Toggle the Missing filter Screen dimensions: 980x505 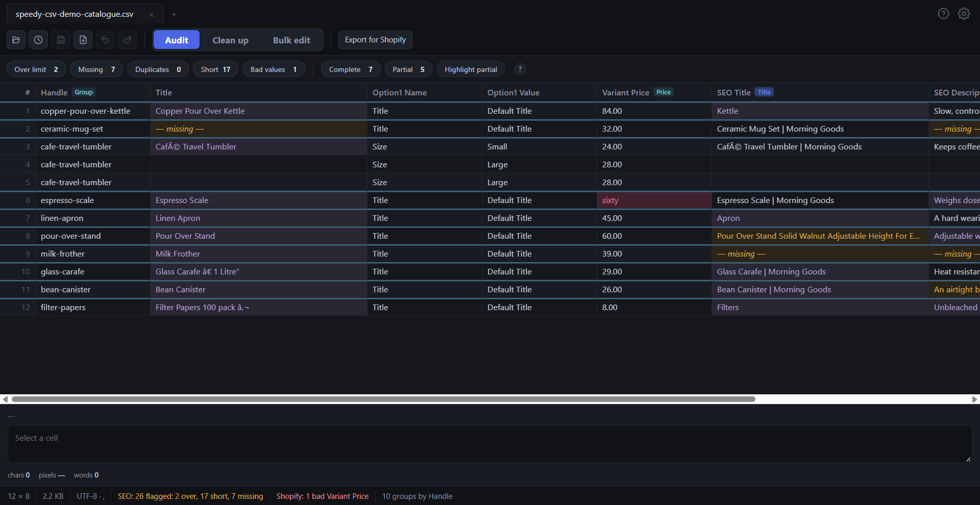pos(96,69)
